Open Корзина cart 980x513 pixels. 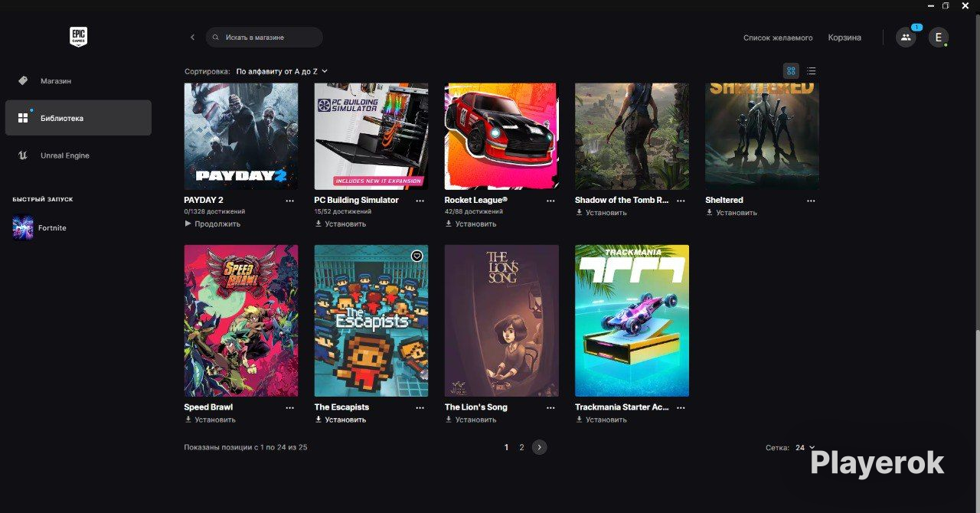[x=844, y=38]
